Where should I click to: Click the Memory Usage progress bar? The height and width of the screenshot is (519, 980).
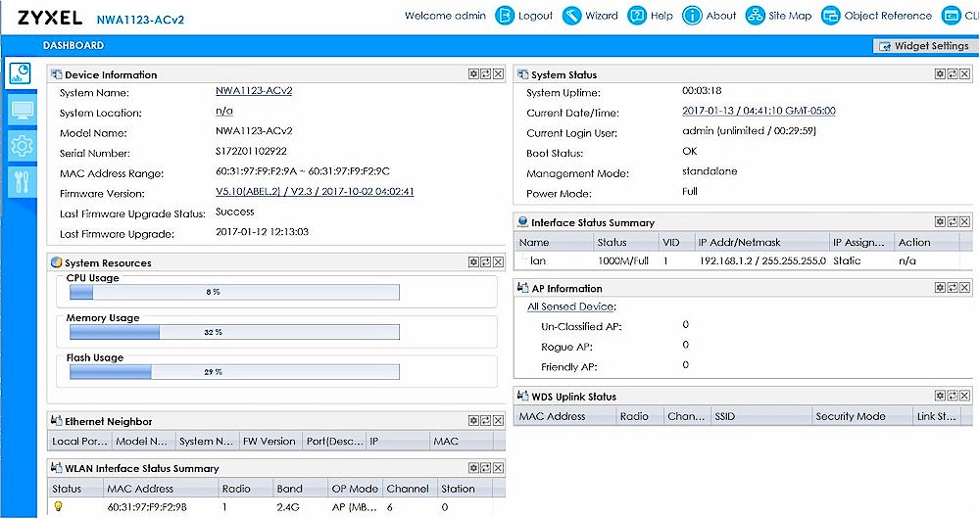pos(234,332)
